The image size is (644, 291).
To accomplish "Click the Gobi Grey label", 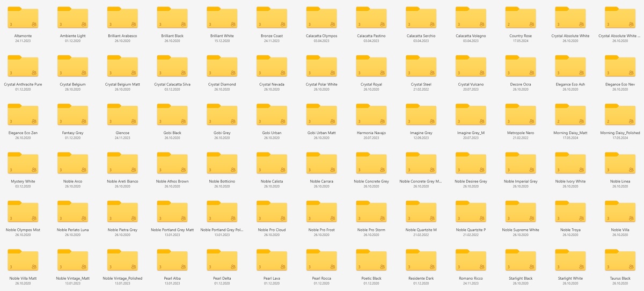I will tap(222, 133).
